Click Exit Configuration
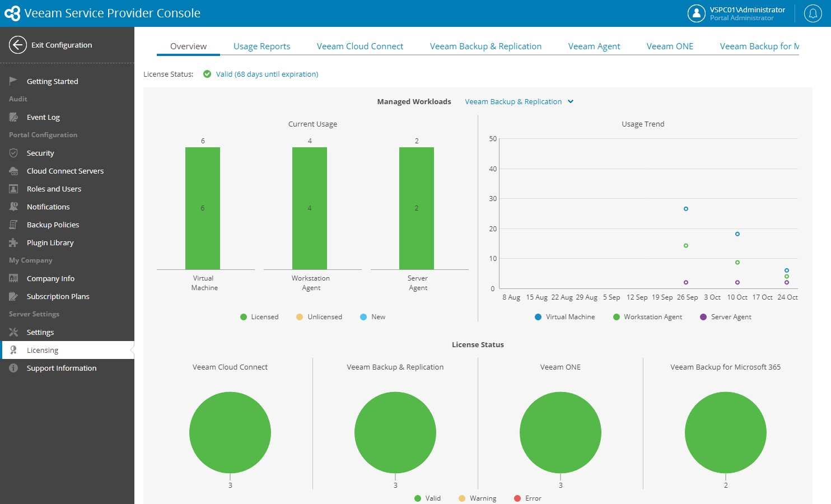 (62, 45)
